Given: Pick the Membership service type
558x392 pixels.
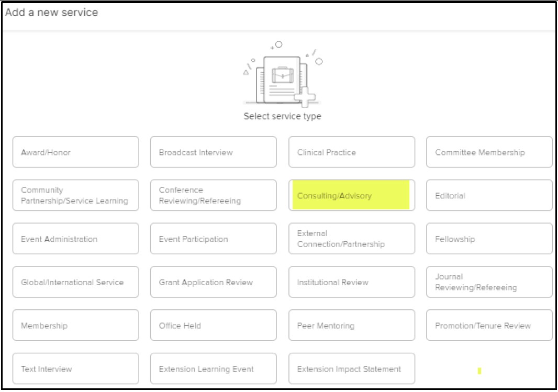Looking at the screenshot, I should coord(76,325).
